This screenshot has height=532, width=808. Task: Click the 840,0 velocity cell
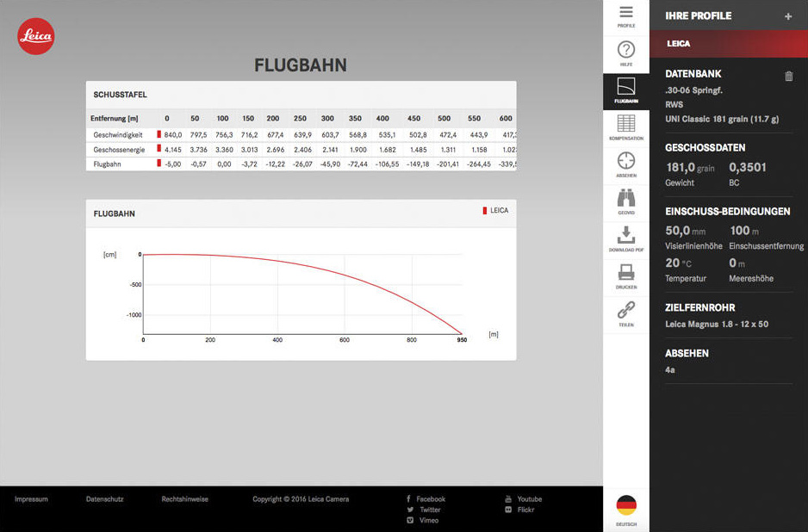(x=172, y=135)
